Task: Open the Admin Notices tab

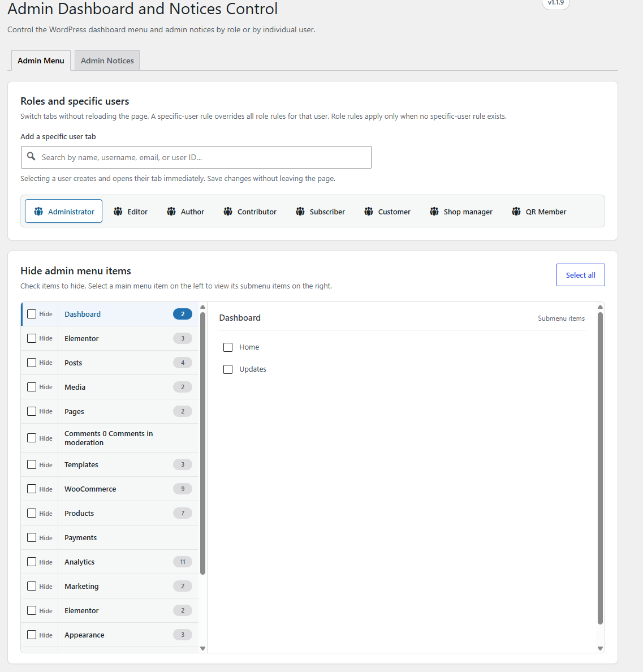Action: (x=107, y=61)
